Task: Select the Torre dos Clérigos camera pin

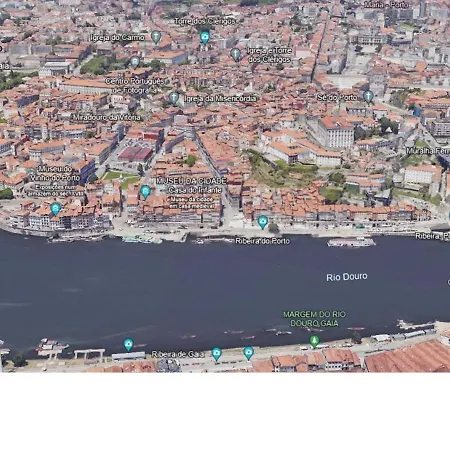Action: tap(205, 37)
